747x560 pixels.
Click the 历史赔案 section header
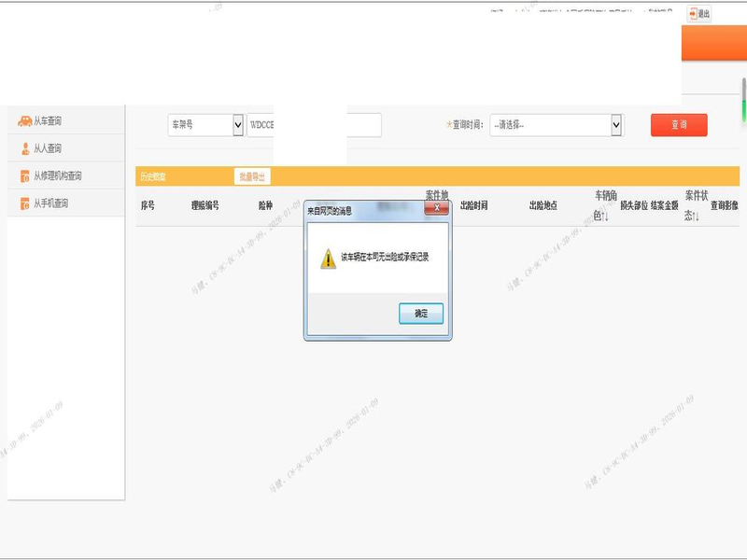pyautogui.click(x=152, y=176)
